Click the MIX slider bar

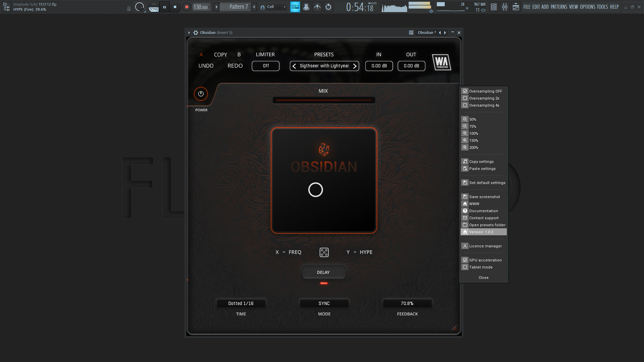coord(324,100)
